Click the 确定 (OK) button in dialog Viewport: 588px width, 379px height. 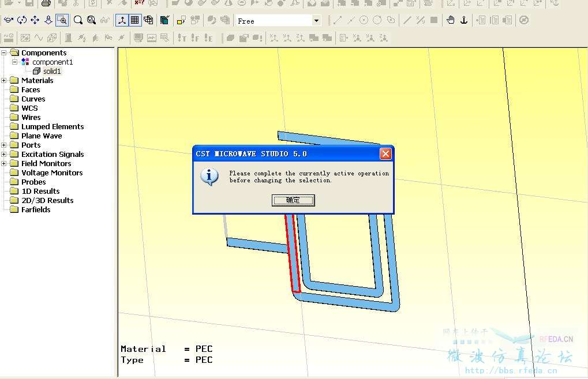pyautogui.click(x=293, y=200)
